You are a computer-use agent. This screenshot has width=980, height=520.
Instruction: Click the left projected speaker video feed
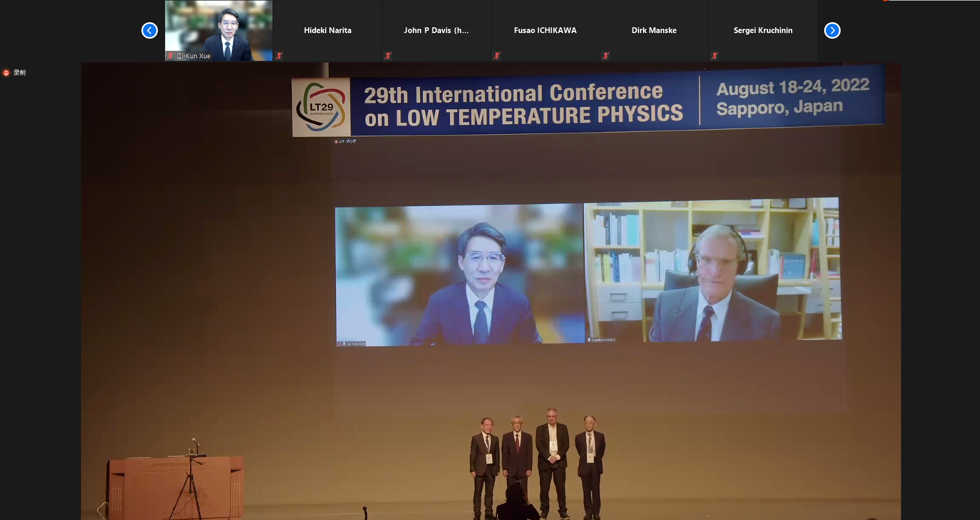point(459,274)
